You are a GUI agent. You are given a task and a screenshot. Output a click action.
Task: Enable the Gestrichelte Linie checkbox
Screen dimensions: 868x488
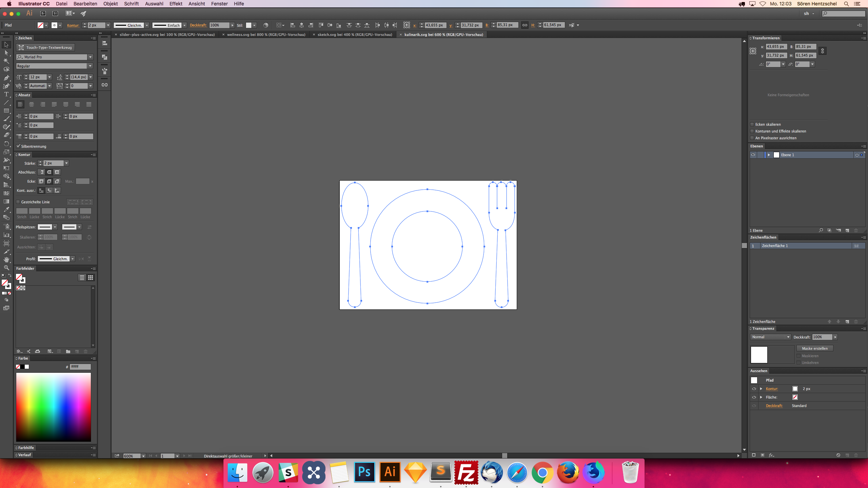click(x=18, y=202)
